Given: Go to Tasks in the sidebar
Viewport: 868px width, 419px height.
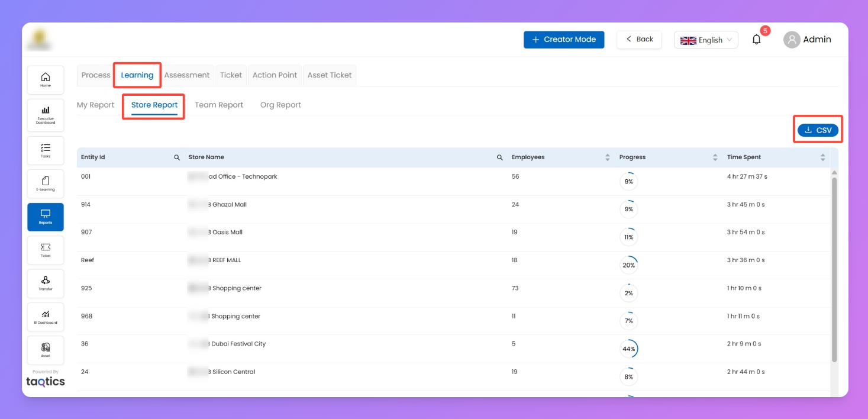Looking at the screenshot, I should point(46,150).
